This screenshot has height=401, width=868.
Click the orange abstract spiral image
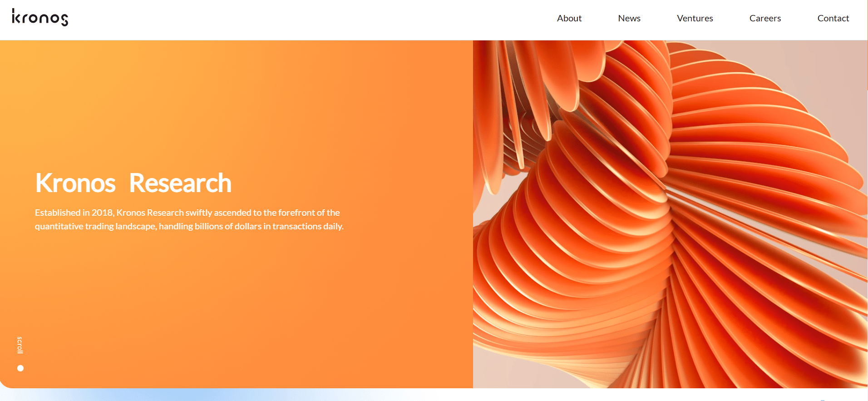670,214
